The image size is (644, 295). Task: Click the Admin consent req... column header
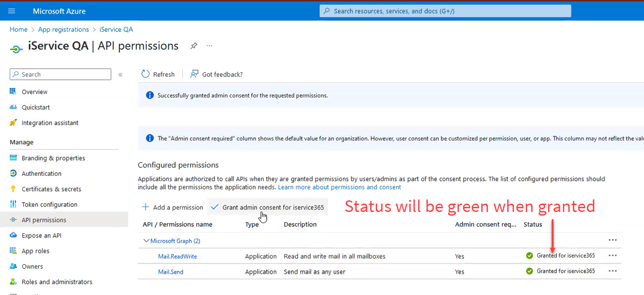coord(486,224)
